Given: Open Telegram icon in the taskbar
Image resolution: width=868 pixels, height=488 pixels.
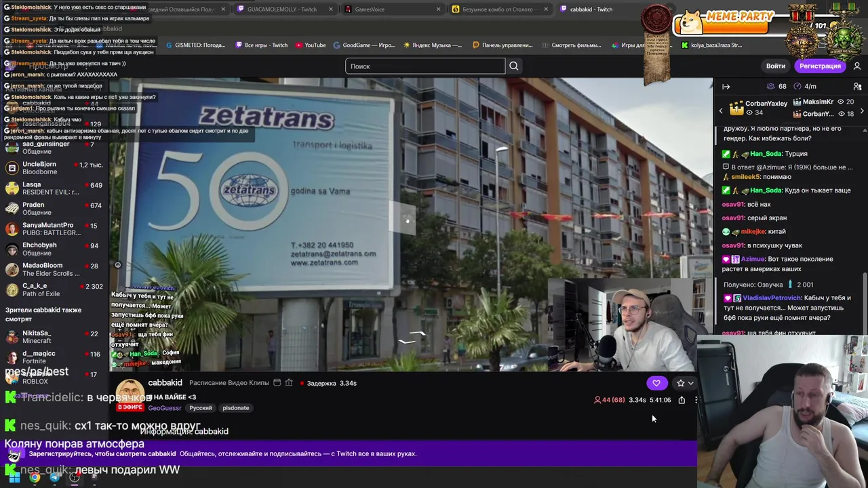Looking at the screenshot, I should coord(55,478).
